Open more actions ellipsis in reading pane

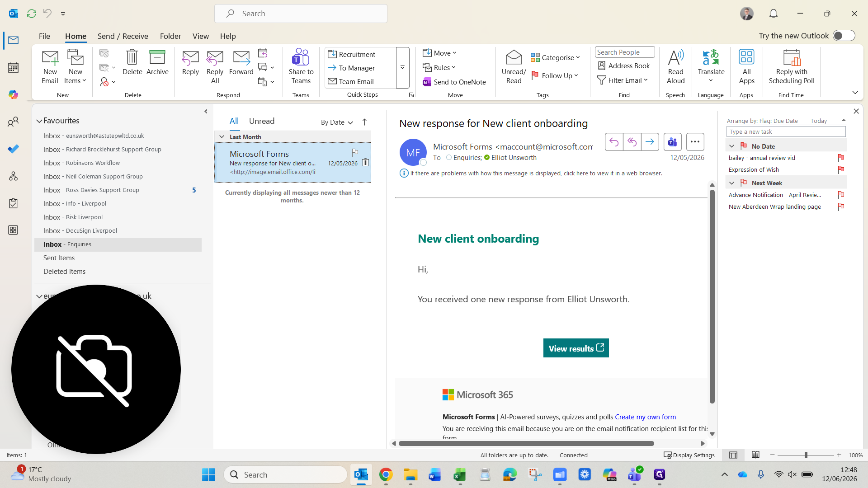click(x=695, y=142)
